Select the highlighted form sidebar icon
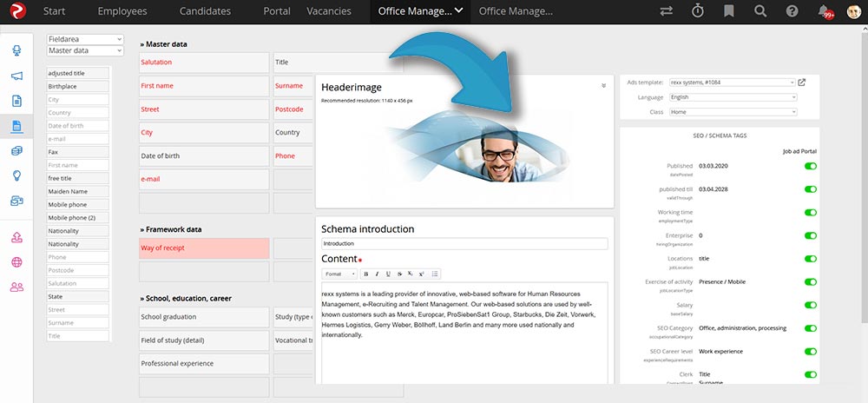This screenshot has height=403, width=868. click(16, 126)
